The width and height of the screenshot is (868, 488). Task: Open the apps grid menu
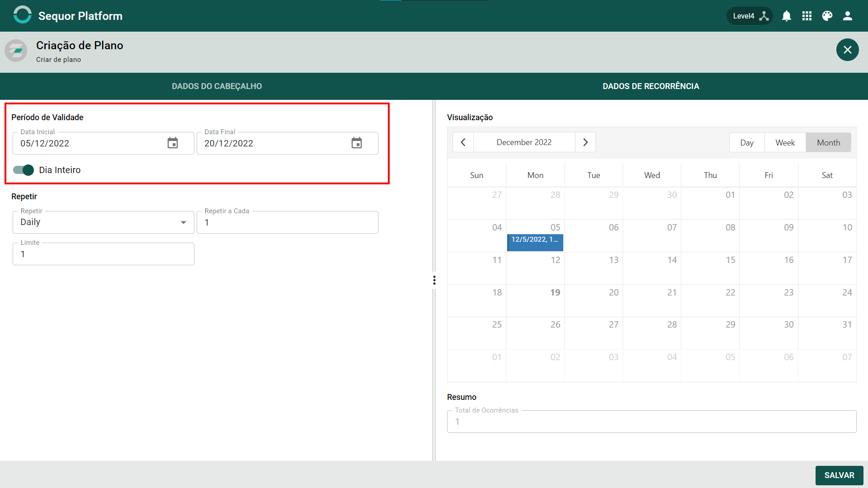pyautogui.click(x=807, y=16)
